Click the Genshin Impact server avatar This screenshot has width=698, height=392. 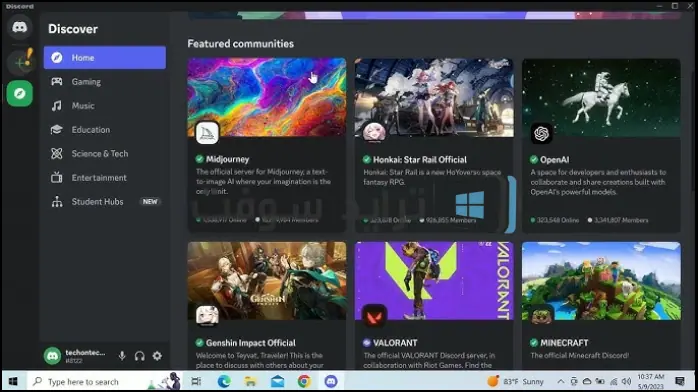tap(207, 315)
